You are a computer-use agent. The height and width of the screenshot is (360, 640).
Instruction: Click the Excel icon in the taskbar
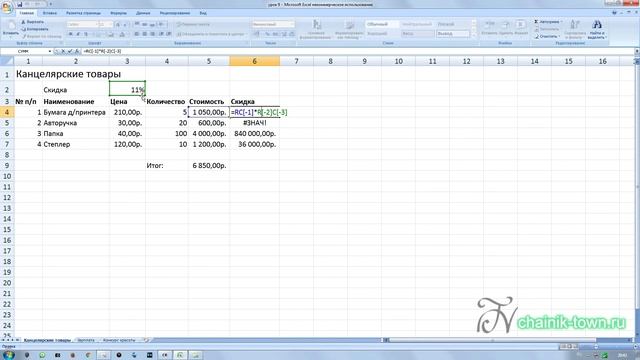click(180, 355)
